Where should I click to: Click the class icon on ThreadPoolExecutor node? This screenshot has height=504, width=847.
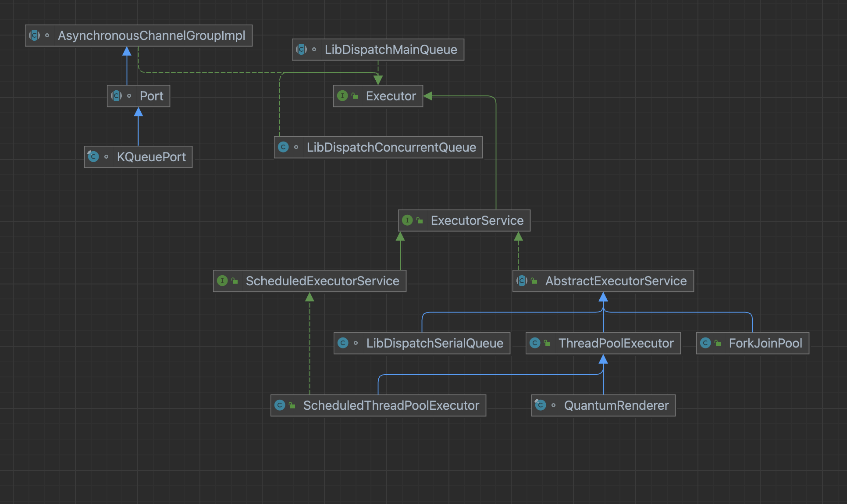tap(535, 343)
